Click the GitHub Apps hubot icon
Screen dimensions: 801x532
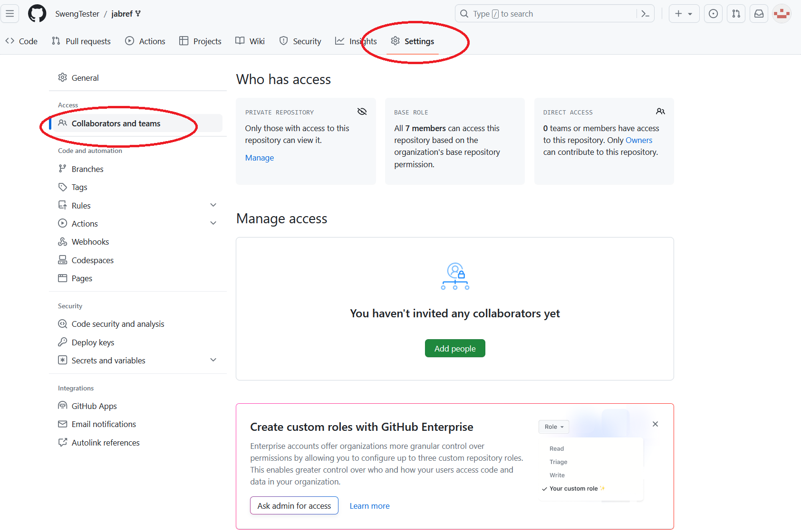(x=62, y=406)
